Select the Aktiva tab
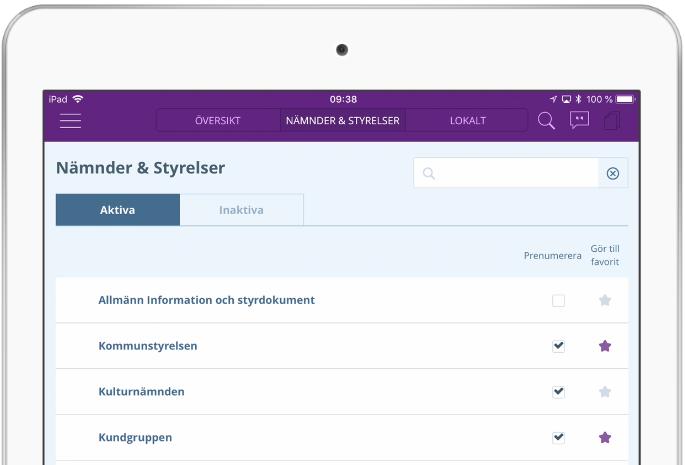 coord(118,210)
